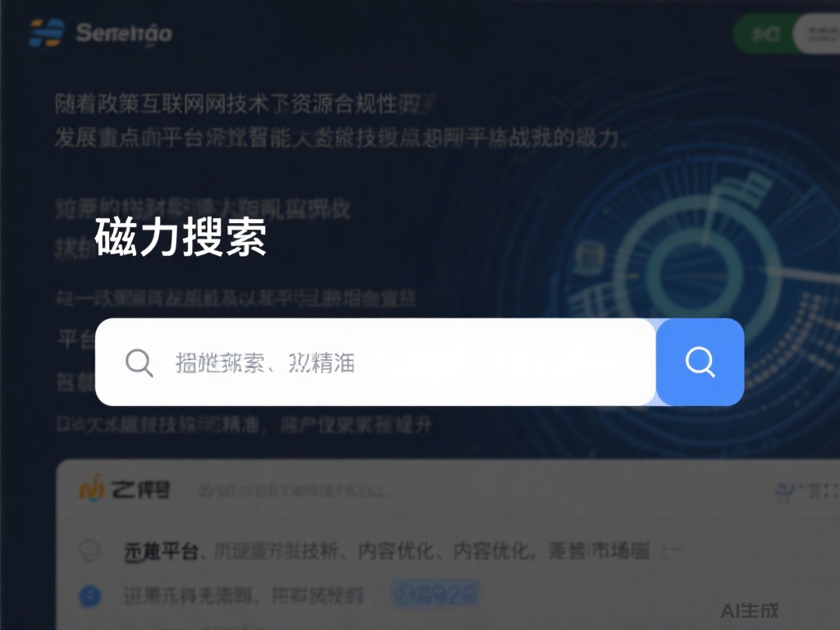Click the 磁力搜索 heading
Screen dimensions: 840x630
(180, 237)
